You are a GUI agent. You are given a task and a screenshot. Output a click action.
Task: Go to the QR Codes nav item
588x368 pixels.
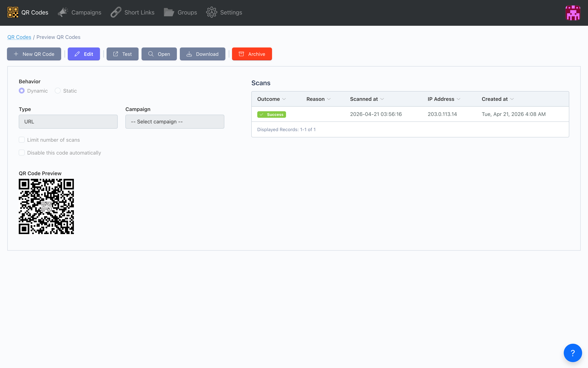[x=28, y=12]
